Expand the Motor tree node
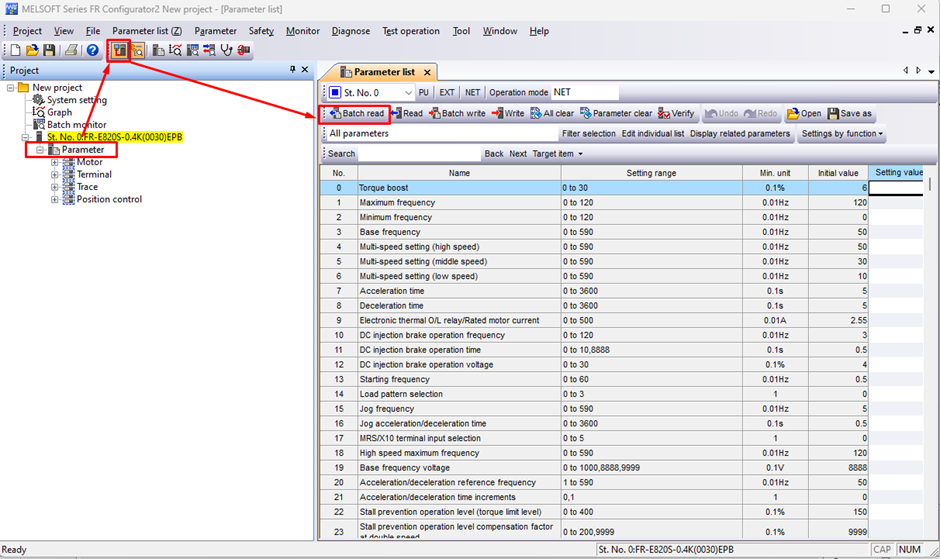The width and height of the screenshot is (940, 559). coord(55,163)
